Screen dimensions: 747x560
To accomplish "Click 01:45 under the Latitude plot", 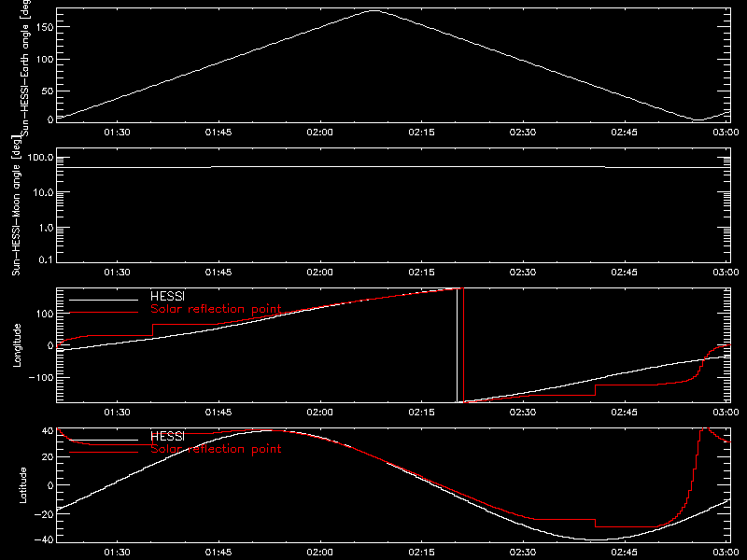I will 218,553.
